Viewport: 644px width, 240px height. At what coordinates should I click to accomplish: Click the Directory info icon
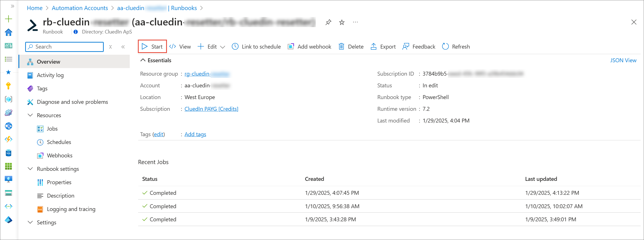click(x=76, y=32)
